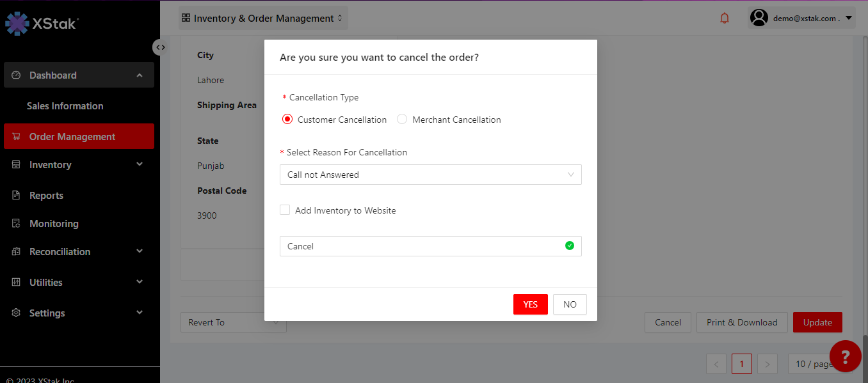The width and height of the screenshot is (868, 383).
Task: Confirm cancellation with the YES button
Action: point(530,304)
